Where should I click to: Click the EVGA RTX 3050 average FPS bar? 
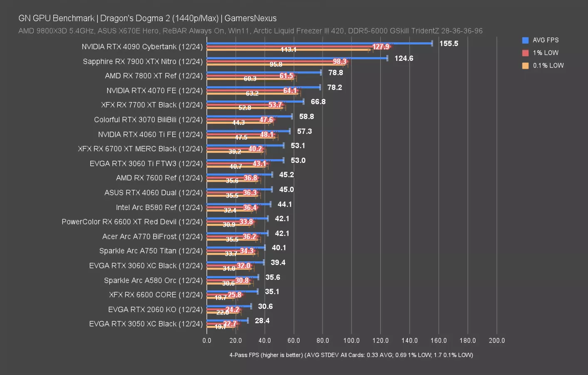229,320
